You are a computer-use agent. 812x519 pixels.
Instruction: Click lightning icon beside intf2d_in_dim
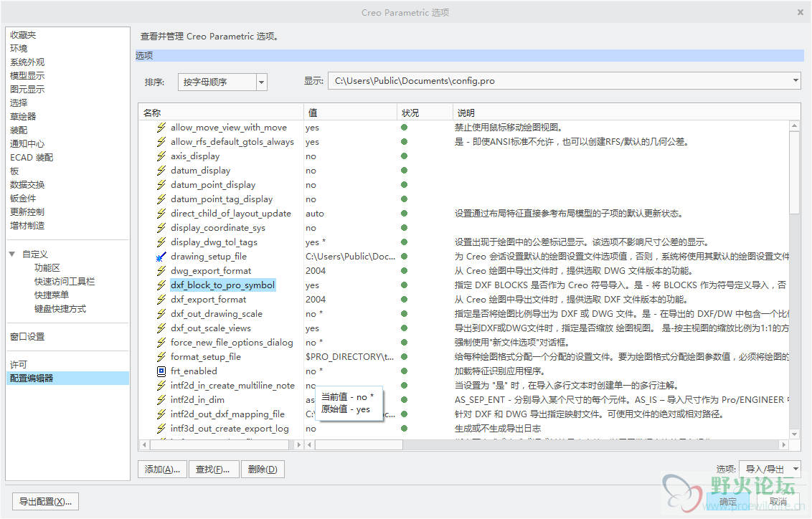click(161, 399)
